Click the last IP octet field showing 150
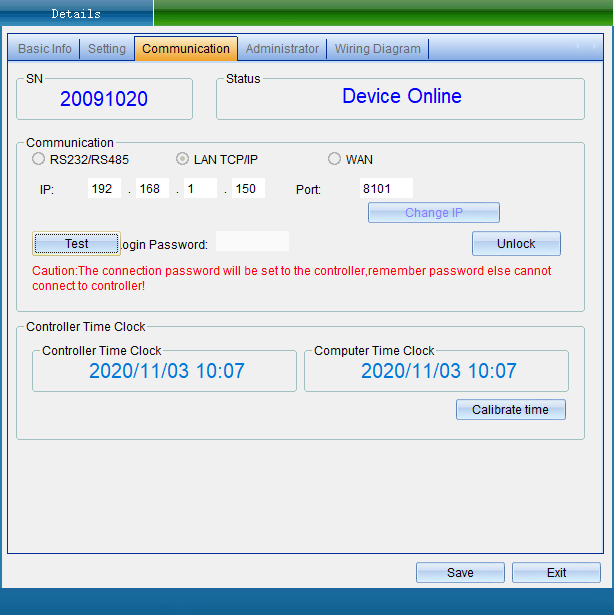This screenshot has width=614, height=615. pyautogui.click(x=248, y=189)
